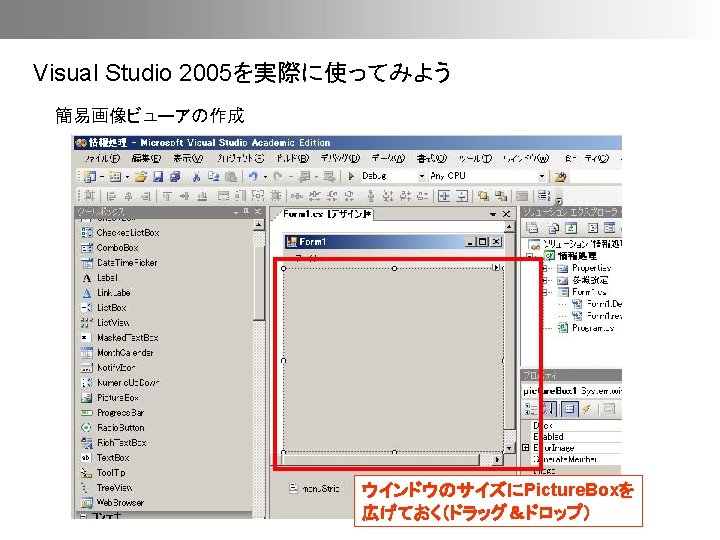Select PictureBox control in the toolbox
The image size is (720, 540).
110,398
